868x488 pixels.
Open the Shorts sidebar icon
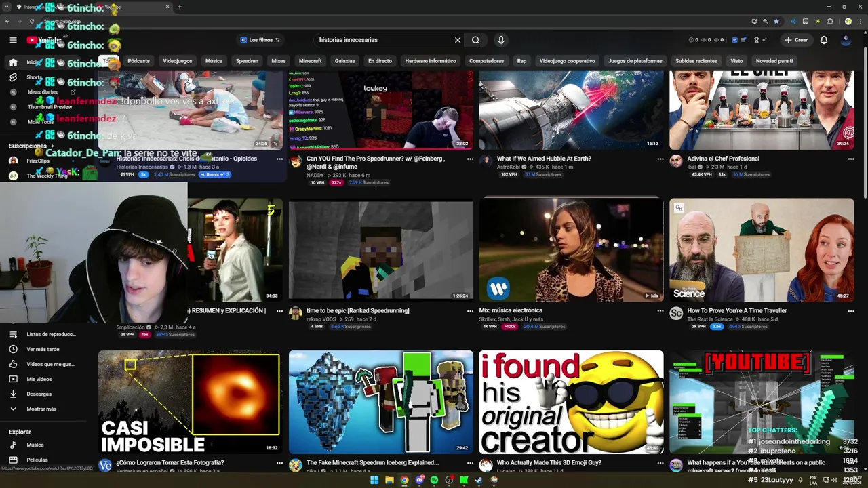pyautogui.click(x=13, y=77)
